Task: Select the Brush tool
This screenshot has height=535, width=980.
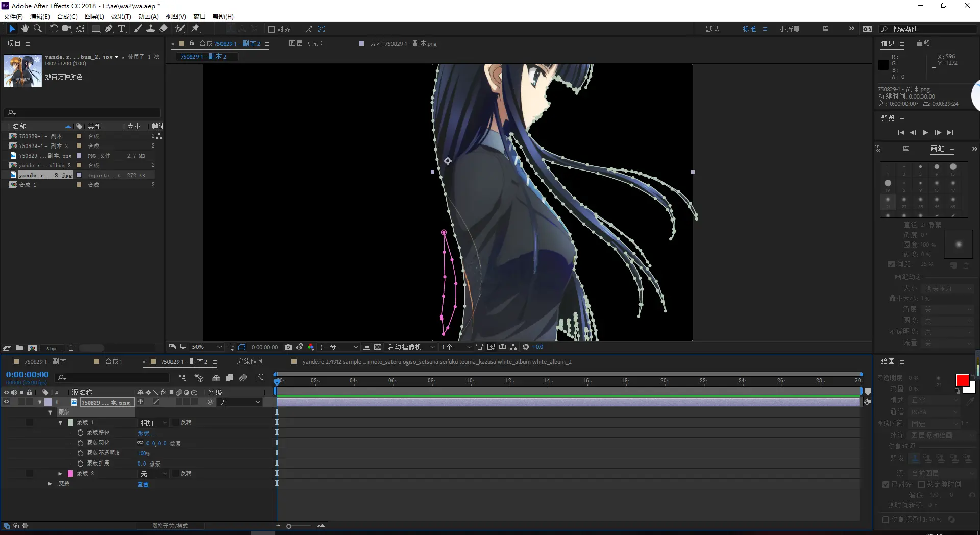Action: click(x=138, y=29)
